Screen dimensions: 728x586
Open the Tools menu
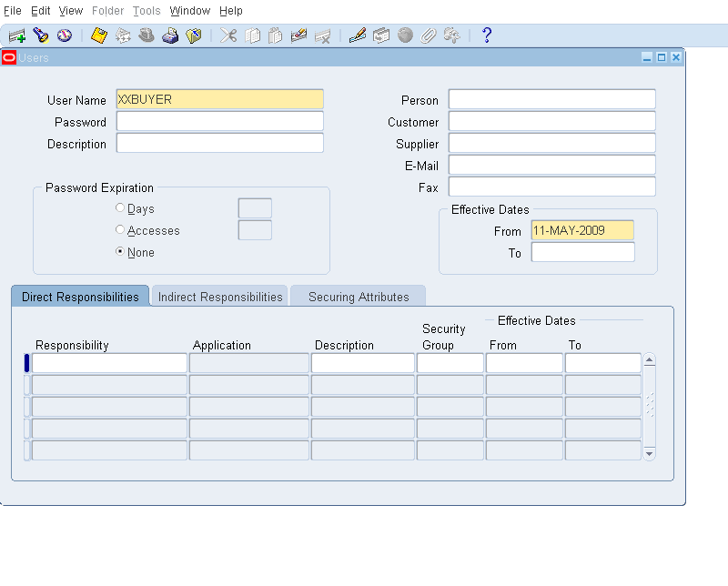(146, 10)
